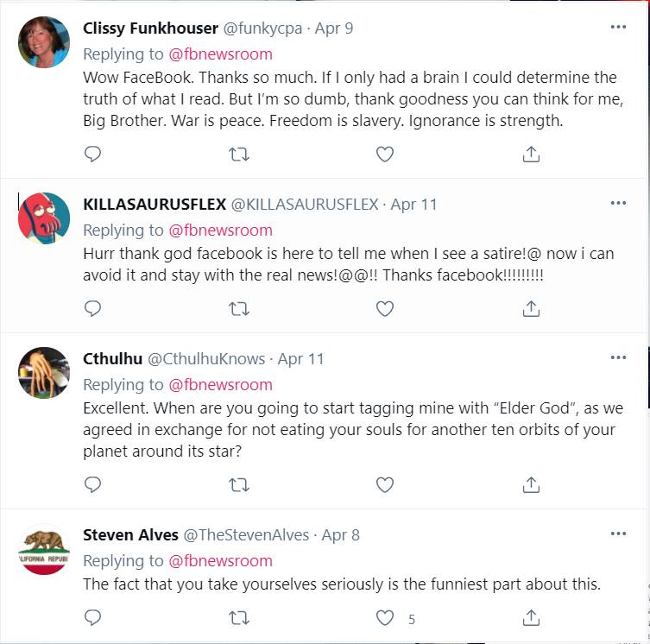Click Clissy Funkhouser's avatar photo
650x644 pixels.
click(44, 42)
